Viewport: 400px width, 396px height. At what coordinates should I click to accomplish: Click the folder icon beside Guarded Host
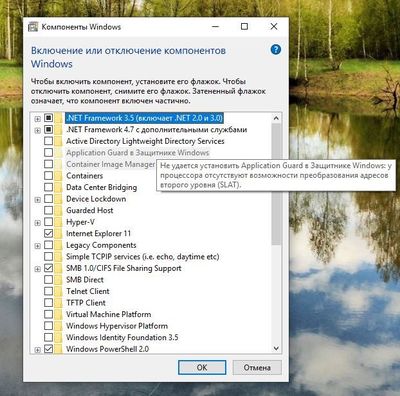[59, 210]
